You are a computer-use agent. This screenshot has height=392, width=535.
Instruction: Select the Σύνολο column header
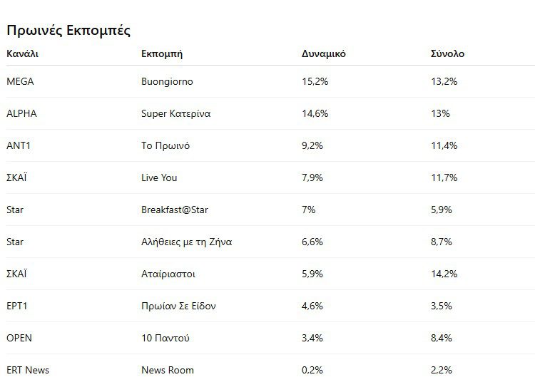447,53
